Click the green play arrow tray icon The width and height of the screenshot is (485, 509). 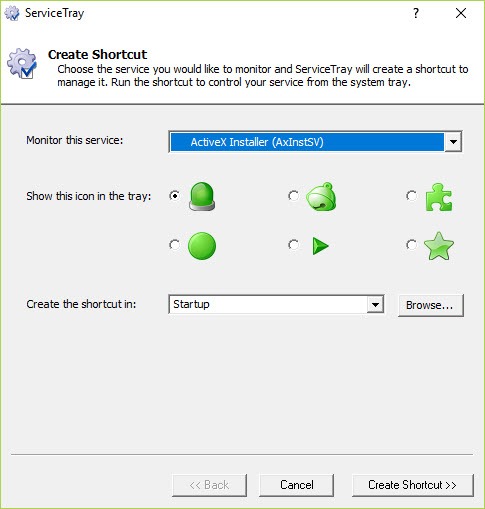[320, 246]
